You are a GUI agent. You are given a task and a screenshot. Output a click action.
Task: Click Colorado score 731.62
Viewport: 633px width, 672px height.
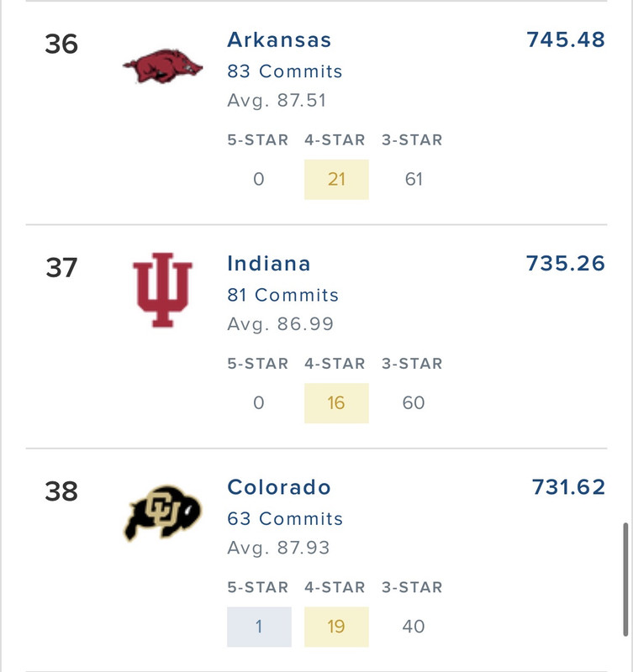(x=568, y=487)
